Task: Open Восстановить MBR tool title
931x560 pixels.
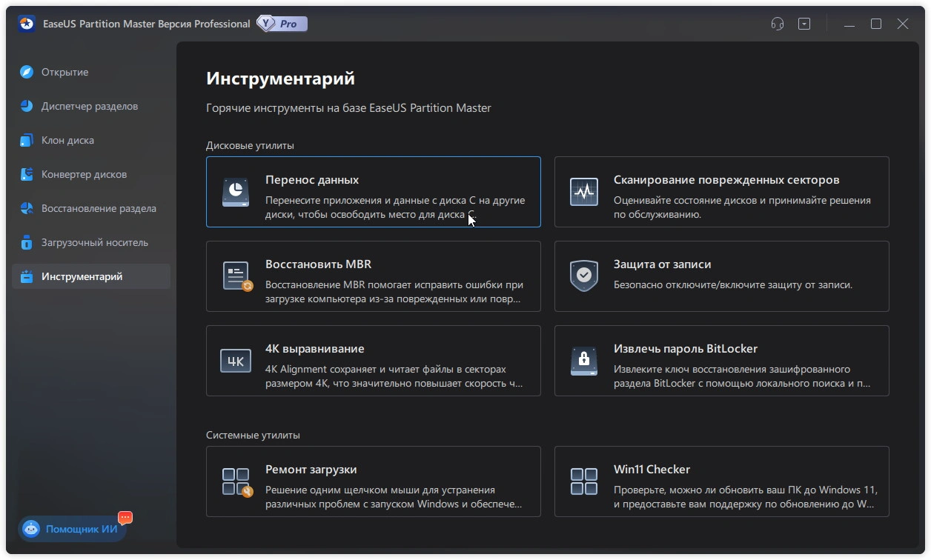Action: point(319,264)
